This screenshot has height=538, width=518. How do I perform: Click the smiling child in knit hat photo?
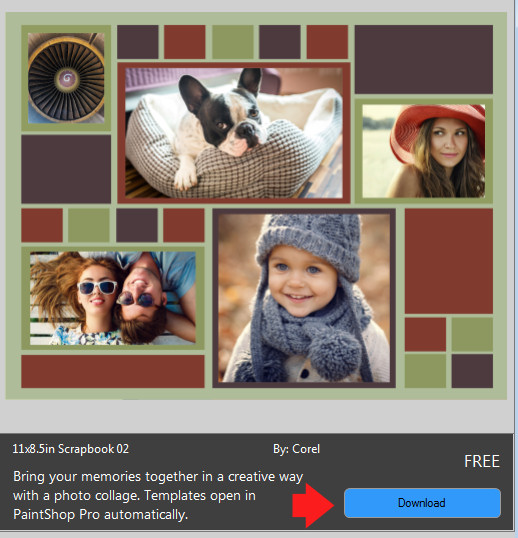pos(304,298)
